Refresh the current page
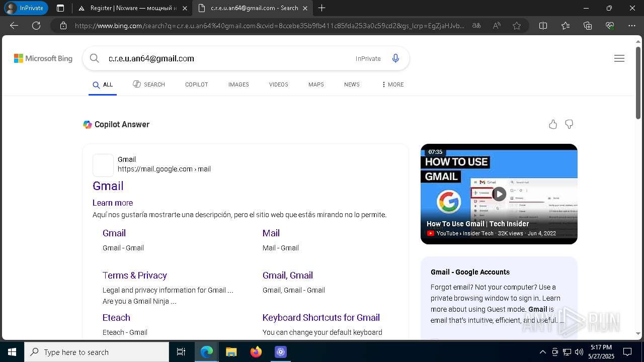This screenshot has width=644, height=362. [x=36, y=26]
